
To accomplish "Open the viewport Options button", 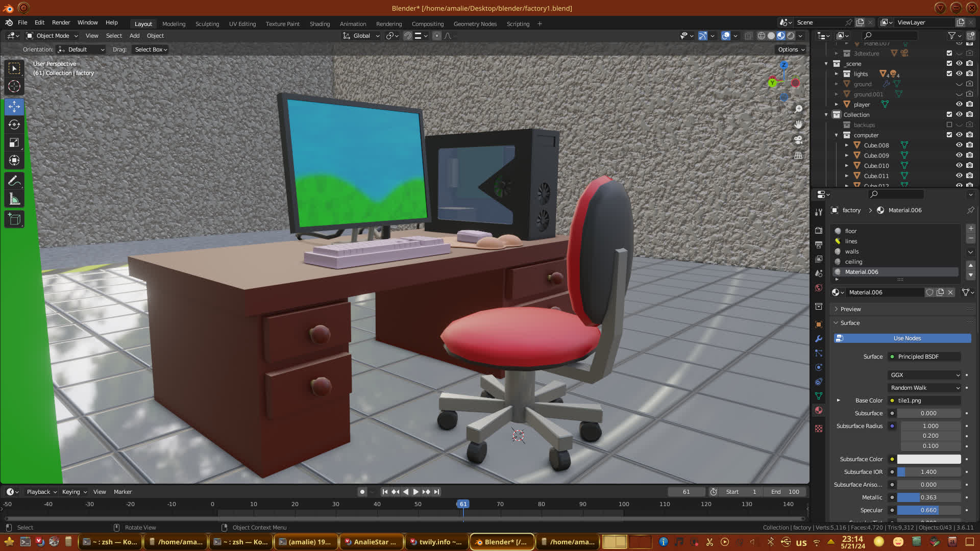I will click(791, 49).
